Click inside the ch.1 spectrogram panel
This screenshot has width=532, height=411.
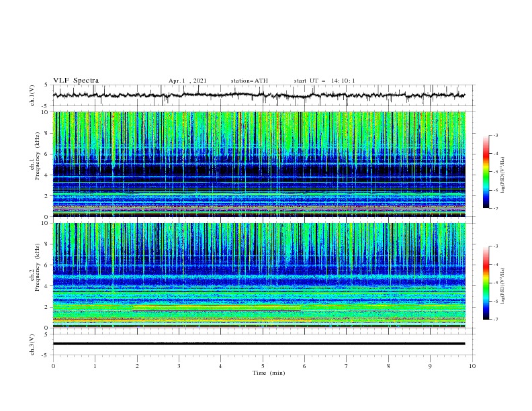(259, 164)
